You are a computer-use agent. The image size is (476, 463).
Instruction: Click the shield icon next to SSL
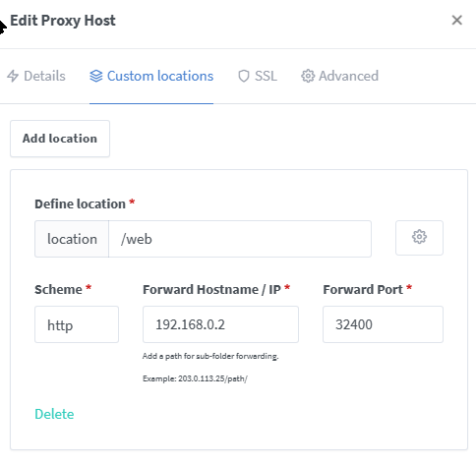point(244,76)
